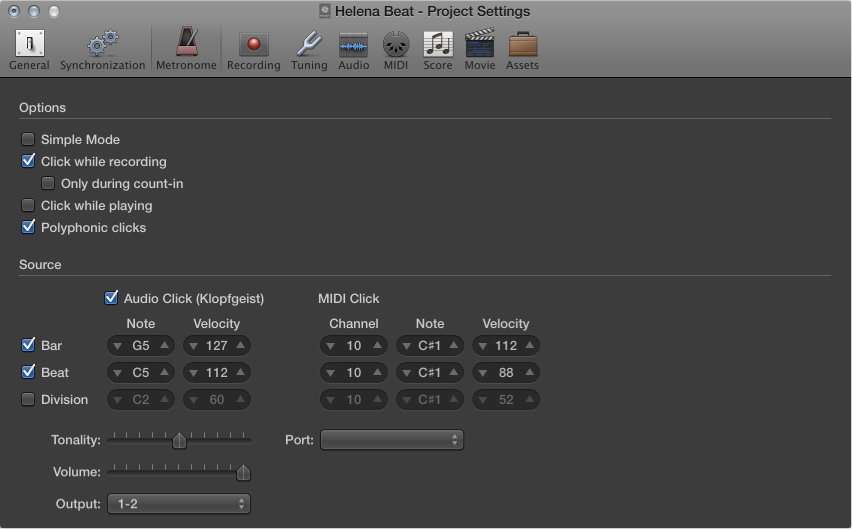Enable Simple Mode checkbox
This screenshot has height=530, width=852.
click(x=28, y=139)
